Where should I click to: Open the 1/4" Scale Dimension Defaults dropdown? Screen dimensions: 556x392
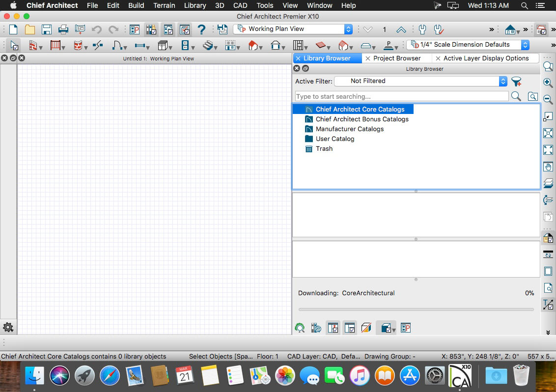point(468,45)
